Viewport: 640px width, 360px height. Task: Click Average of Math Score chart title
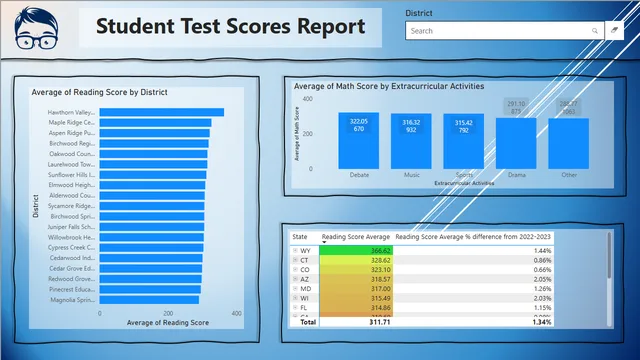tap(389, 86)
